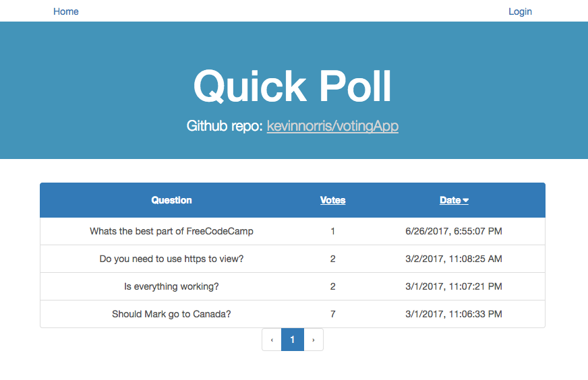Toggle Date column sort order
The width and height of the screenshot is (588, 380).
coord(454,200)
